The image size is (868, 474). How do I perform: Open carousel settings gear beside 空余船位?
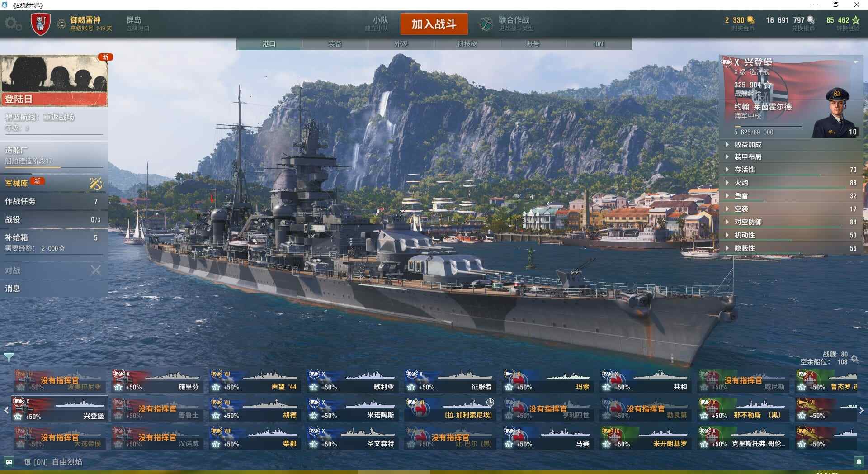pyautogui.click(x=855, y=359)
